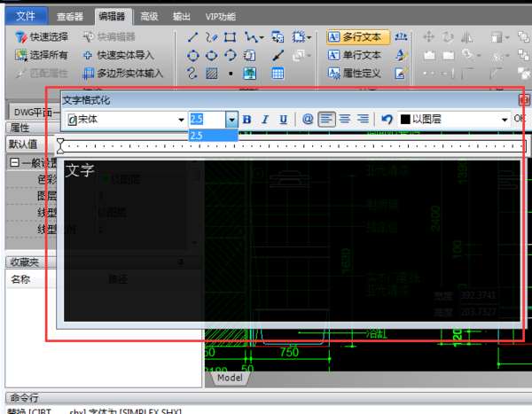Undo text edit in formatting bar

[x=387, y=119]
